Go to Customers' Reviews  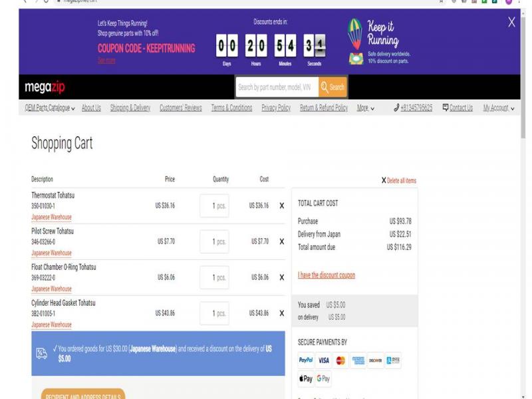[180, 108]
